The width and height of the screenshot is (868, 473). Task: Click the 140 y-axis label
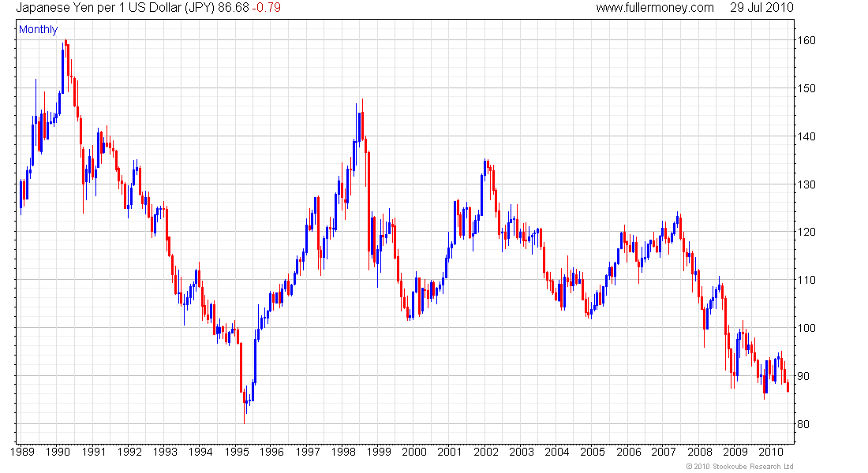click(x=806, y=136)
